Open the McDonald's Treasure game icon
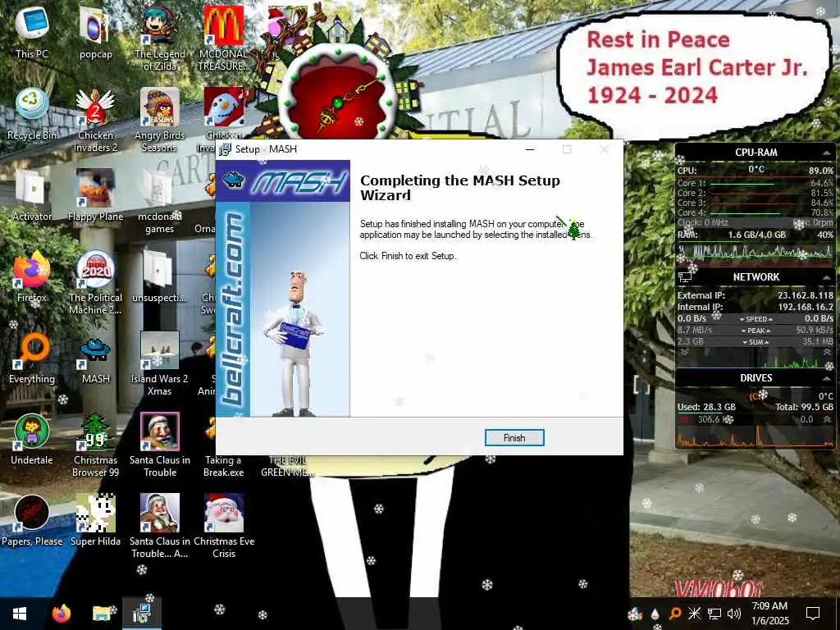840x630 pixels. pyautogui.click(x=223, y=39)
